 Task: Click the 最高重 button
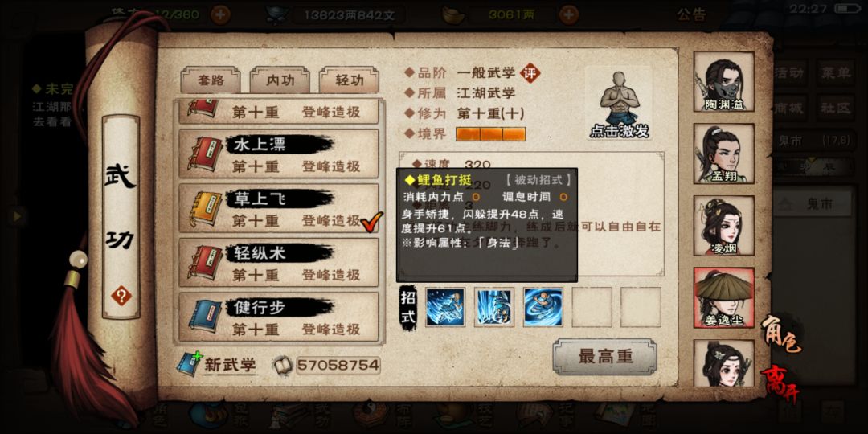tap(605, 357)
